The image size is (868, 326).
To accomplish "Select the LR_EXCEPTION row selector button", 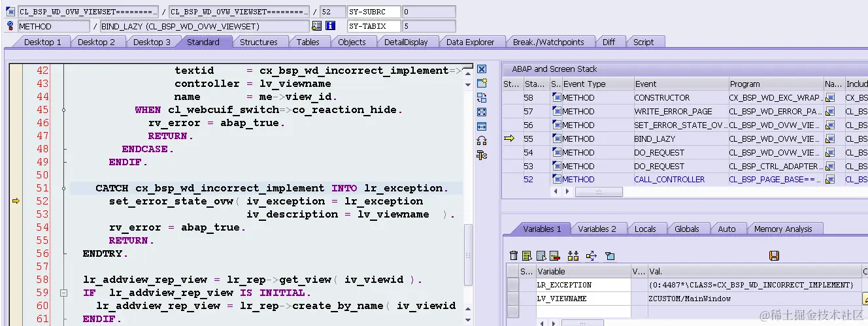I will pos(513,285).
